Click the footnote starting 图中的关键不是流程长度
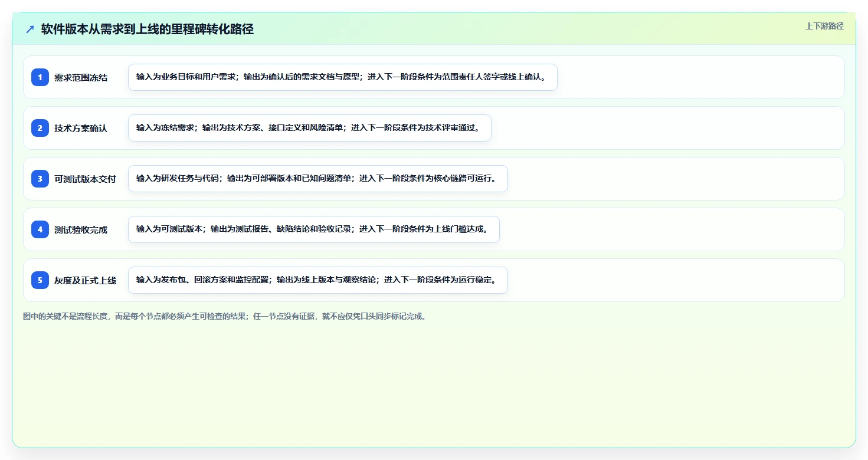Screen dimensions: 868x460 tap(224, 316)
